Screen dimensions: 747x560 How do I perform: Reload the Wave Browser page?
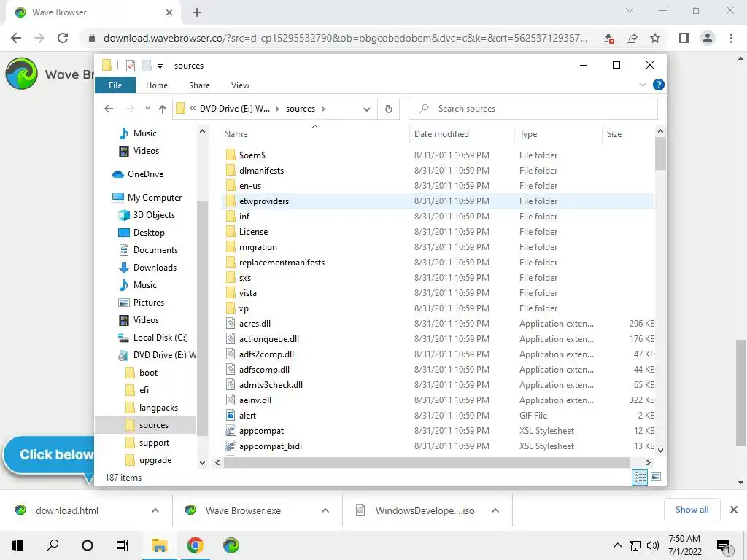(x=63, y=38)
